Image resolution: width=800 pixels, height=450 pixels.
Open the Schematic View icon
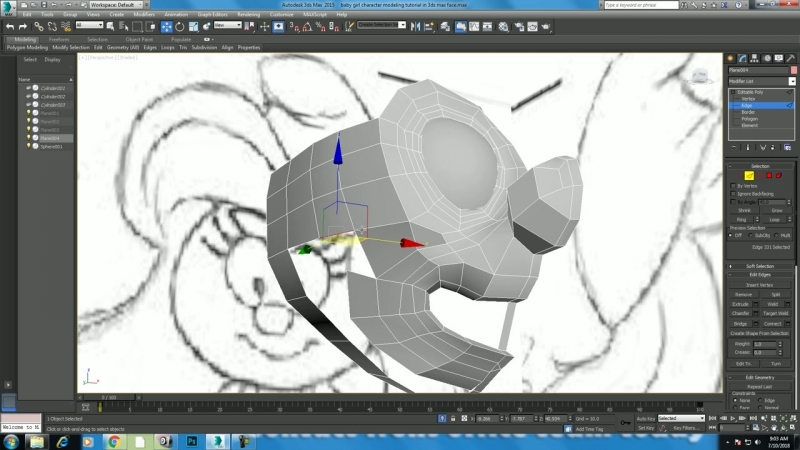tap(488, 27)
